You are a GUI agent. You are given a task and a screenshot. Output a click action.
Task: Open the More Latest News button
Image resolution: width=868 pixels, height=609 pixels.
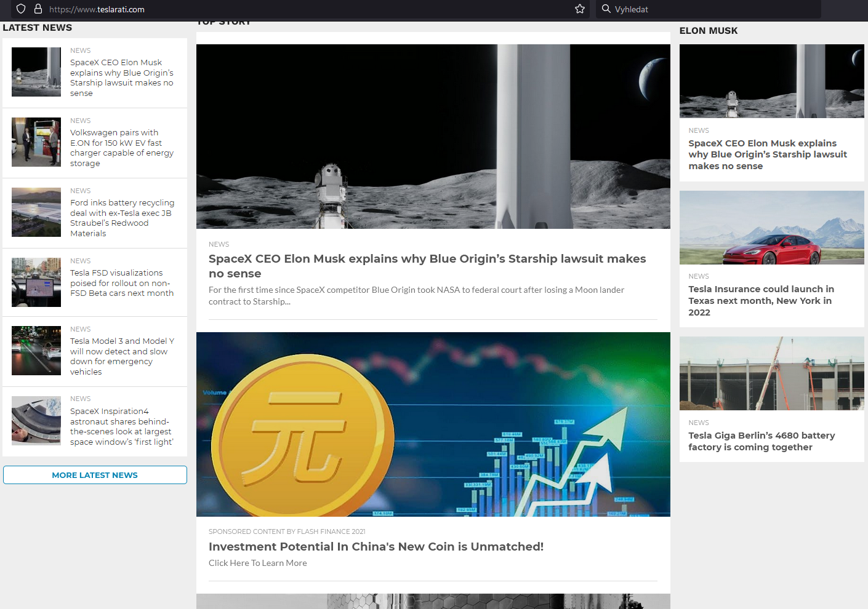point(95,475)
